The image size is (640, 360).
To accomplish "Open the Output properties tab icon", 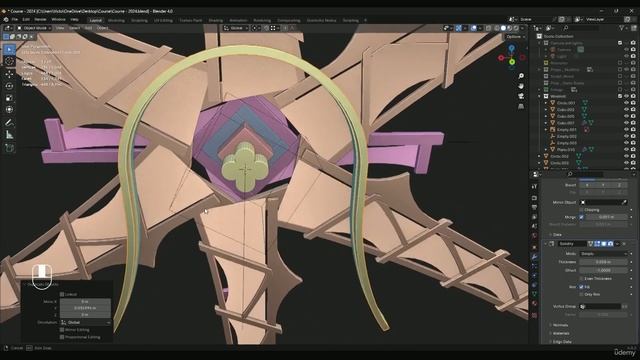I will [534, 207].
